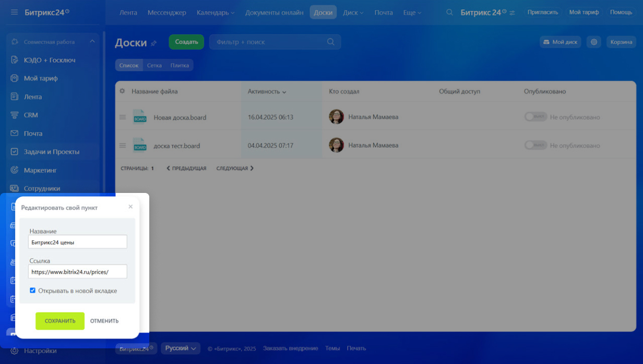Sort by the Активность column header

pyautogui.click(x=267, y=91)
